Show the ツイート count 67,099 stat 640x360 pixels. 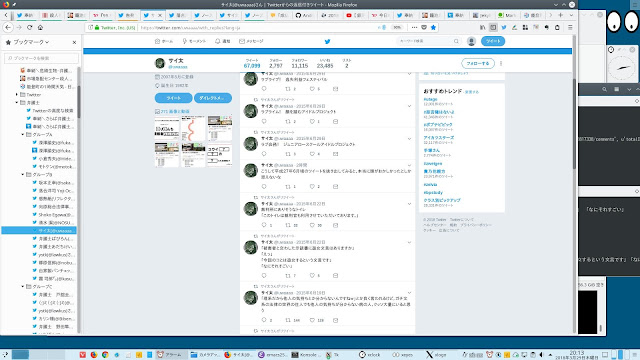pos(252,63)
